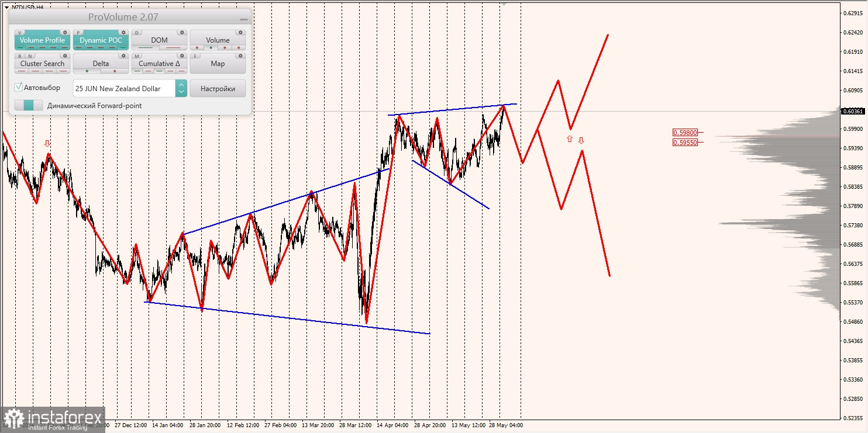Click the 0.60361 current price tag
Image resolution: width=868 pixels, height=433 pixels.
click(x=852, y=111)
